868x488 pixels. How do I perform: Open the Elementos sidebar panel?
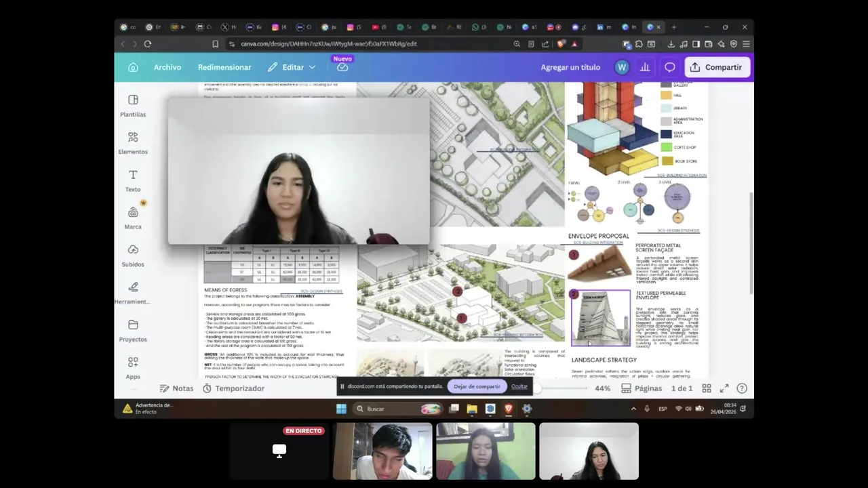click(x=133, y=143)
